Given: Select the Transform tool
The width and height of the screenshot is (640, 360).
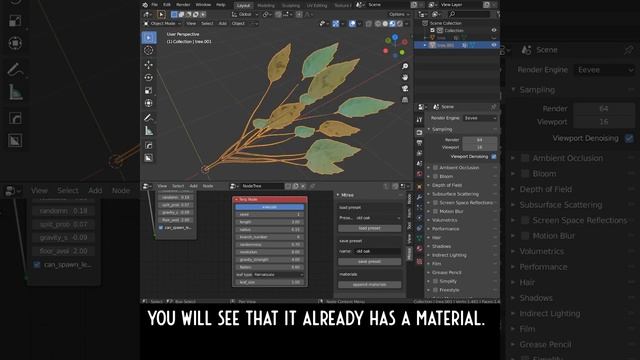Looking at the screenshot, I should (149, 103).
